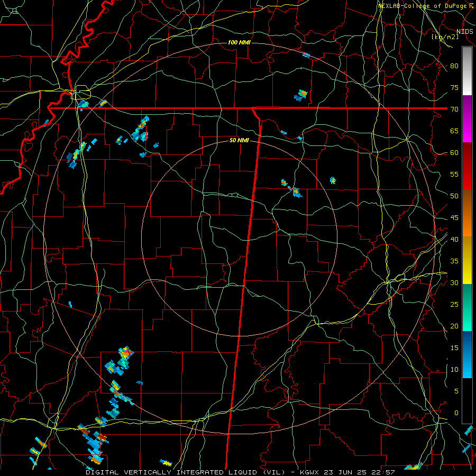Image resolution: width=476 pixels, height=476 pixels.
Task: Click the NIDS label above the legend
Action: tap(465, 32)
